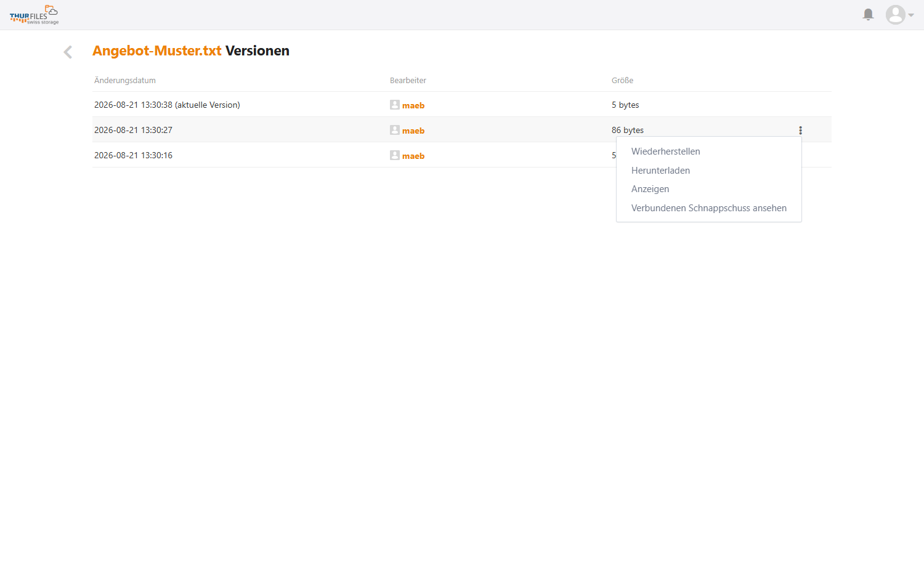The image size is (924, 585).
Task: Click avatar icon in the 13:30:16 version row
Action: click(395, 155)
